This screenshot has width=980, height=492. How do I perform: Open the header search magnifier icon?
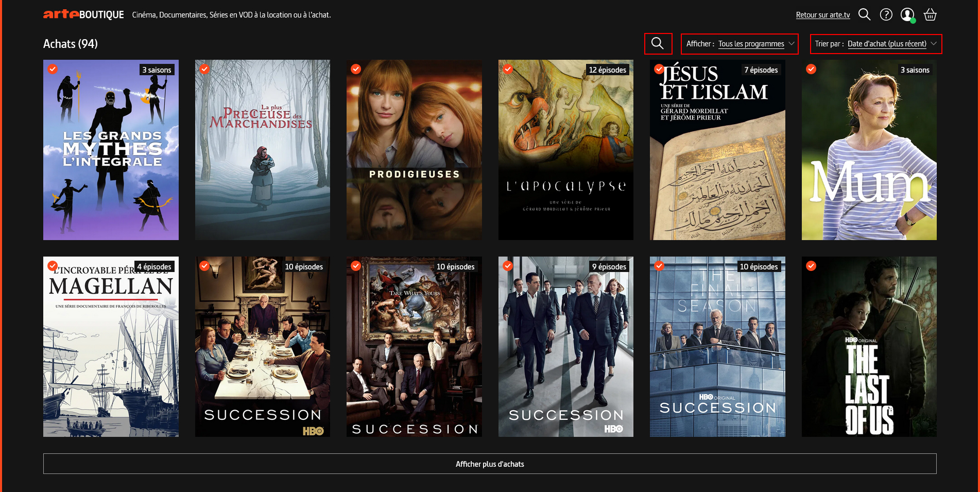pyautogui.click(x=864, y=14)
